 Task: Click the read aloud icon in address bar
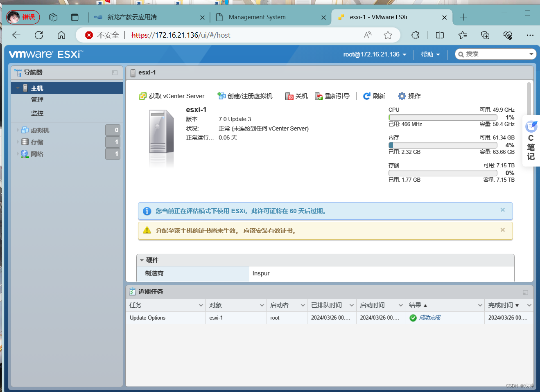click(368, 35)
